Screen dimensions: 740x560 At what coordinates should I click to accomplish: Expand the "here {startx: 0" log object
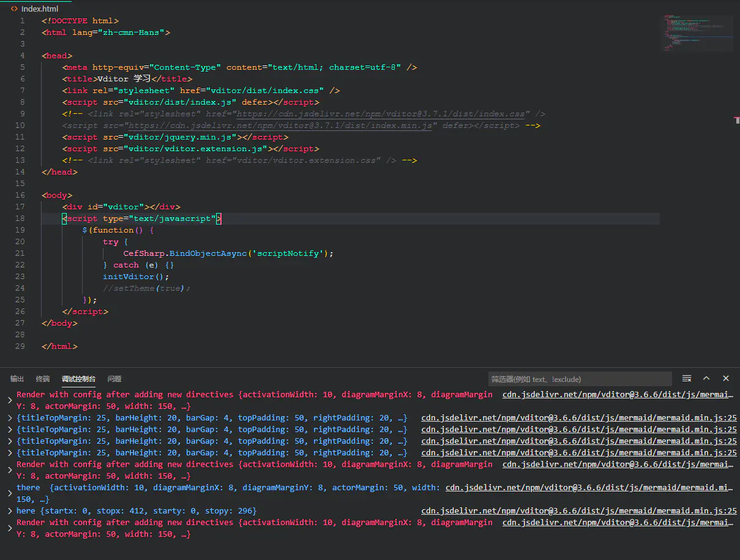click(9, 511)
